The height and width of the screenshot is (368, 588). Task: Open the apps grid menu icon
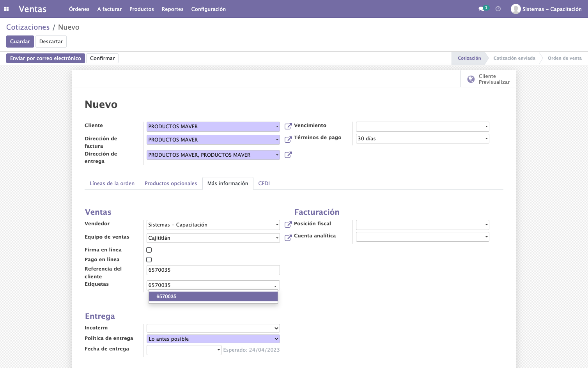[6, 9]
